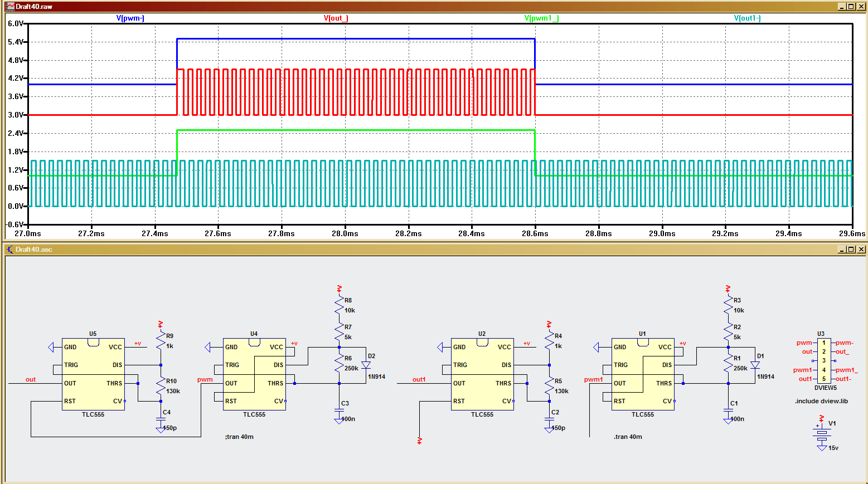Select diode D2 1N914 symbol
The height and width of the screenshot is (484, 868).
pyautogui.click(x=366, y=365)
